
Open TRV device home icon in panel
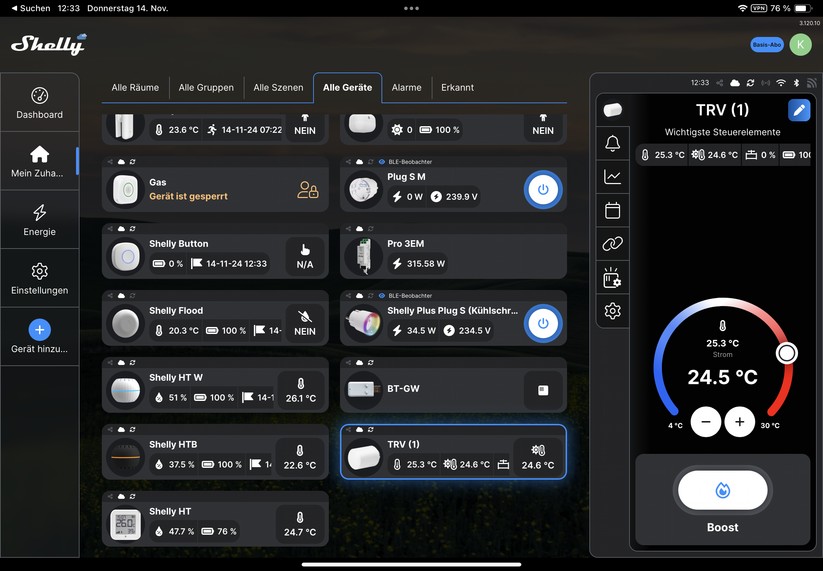point(613,110)
